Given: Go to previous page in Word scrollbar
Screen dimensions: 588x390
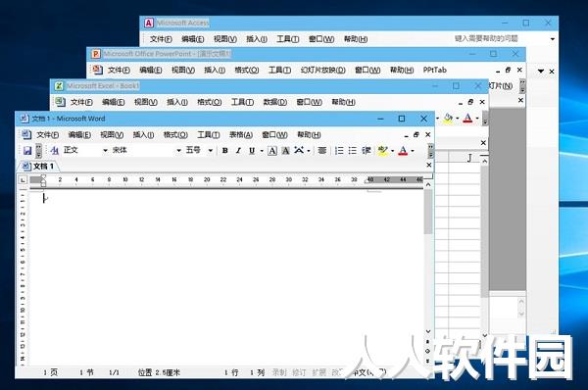Looking at the screenshot, I should tap(428, 342).
